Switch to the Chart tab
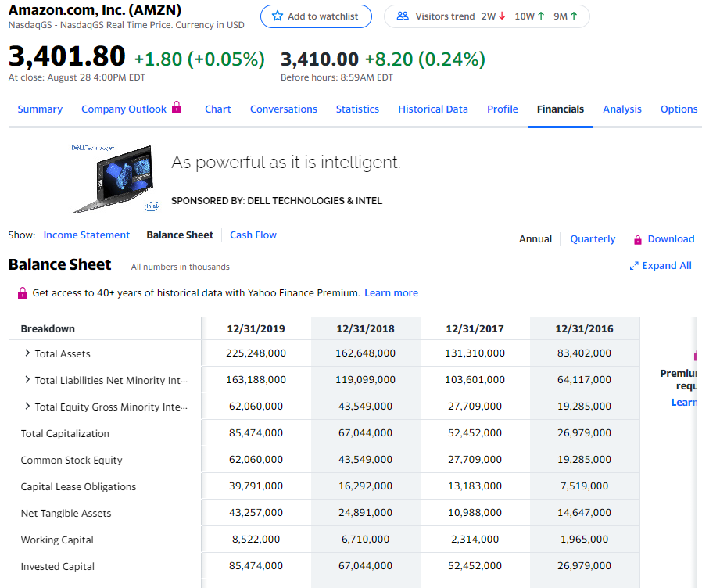The width and height of the screenshot is (702, 588). [x=217, y=109]
